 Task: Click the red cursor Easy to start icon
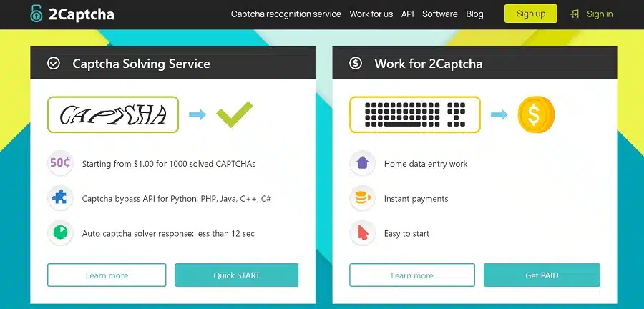(362, 233)
